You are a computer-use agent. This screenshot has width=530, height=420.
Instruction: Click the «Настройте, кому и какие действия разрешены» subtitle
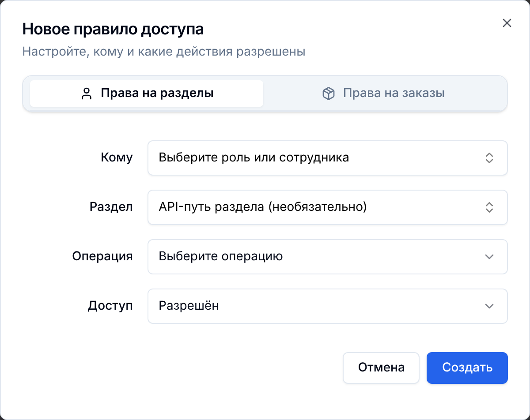(x=164, y=52)
